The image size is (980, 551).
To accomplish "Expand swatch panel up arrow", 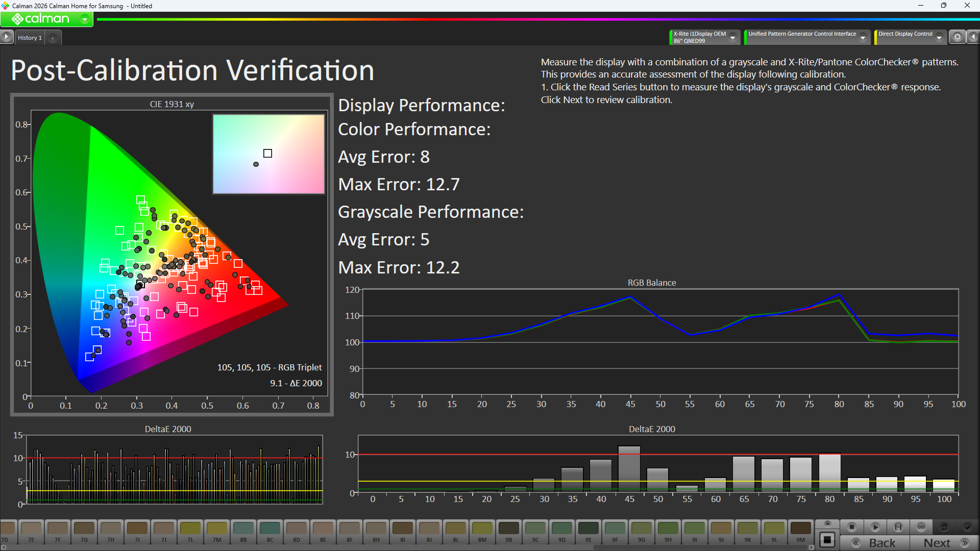I will pyautogui.click(x=827, y=523).
